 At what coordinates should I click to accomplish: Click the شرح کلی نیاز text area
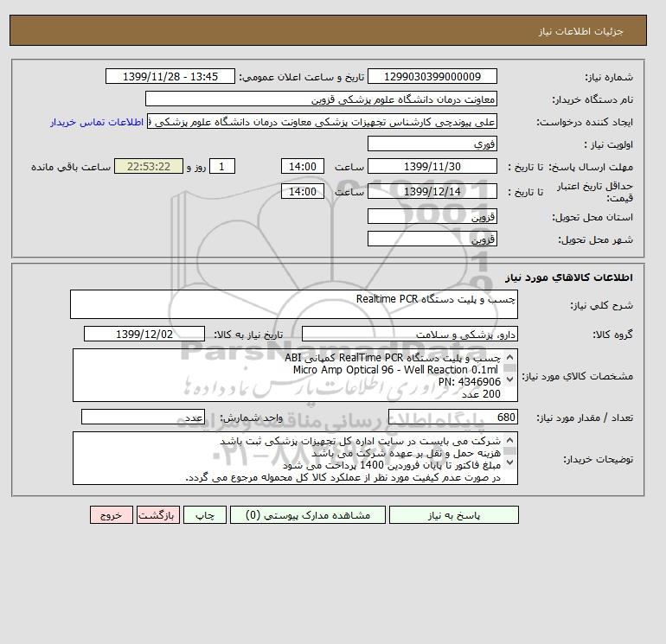click(x=294, y=304)
